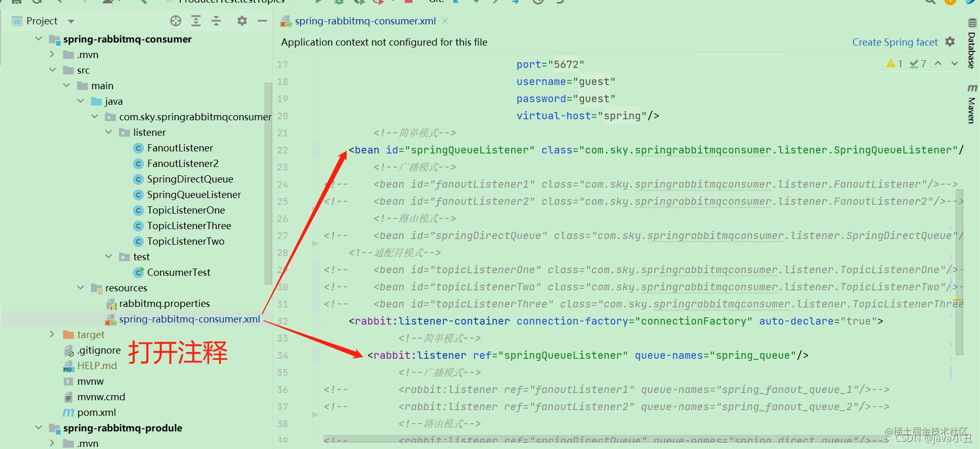Viewport: 980px width, 449px height.
Task: Click fold marker on line 37
Action: 315,414
